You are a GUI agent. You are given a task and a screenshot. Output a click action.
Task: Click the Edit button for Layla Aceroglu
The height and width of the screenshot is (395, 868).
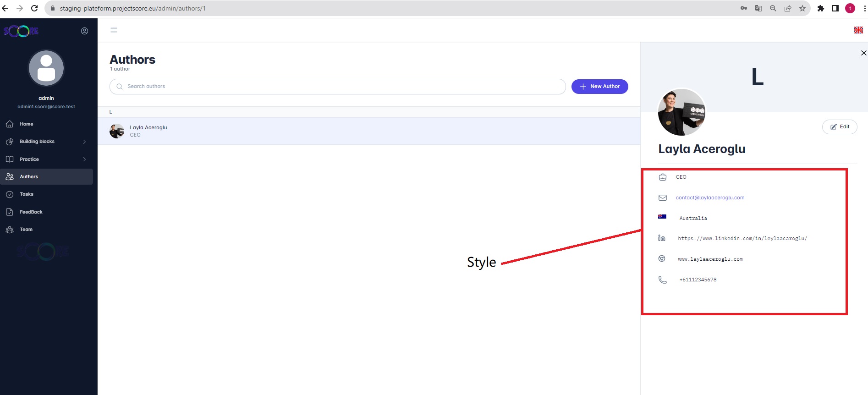click(x=840, y=127)
